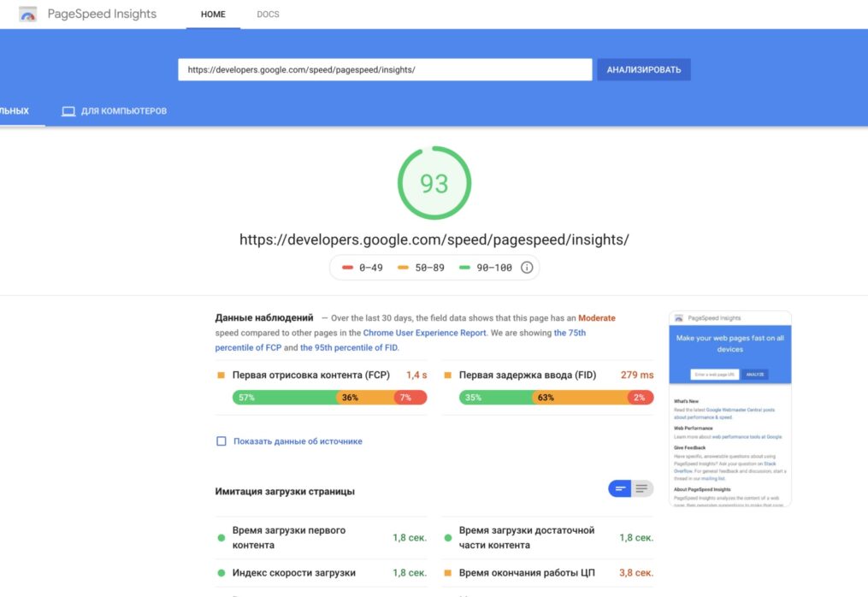Click the '279 ms' FID value

point(637,375)
